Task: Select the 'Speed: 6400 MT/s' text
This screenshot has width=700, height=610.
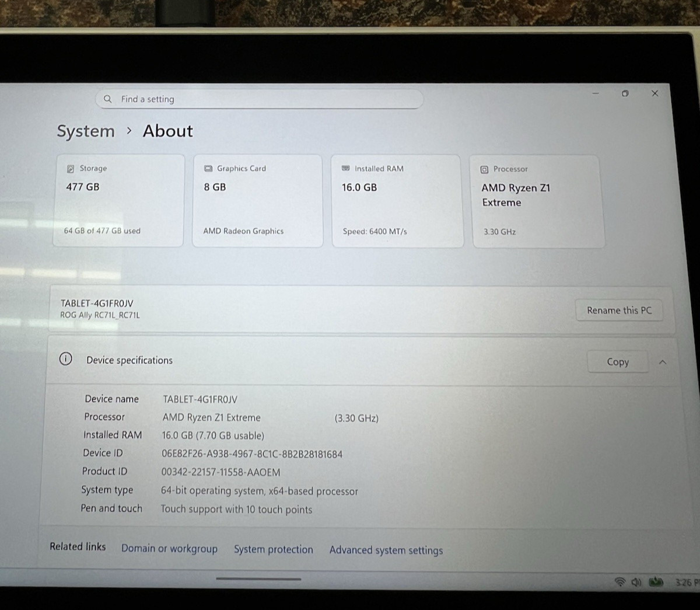Action: tap(374, 232)
